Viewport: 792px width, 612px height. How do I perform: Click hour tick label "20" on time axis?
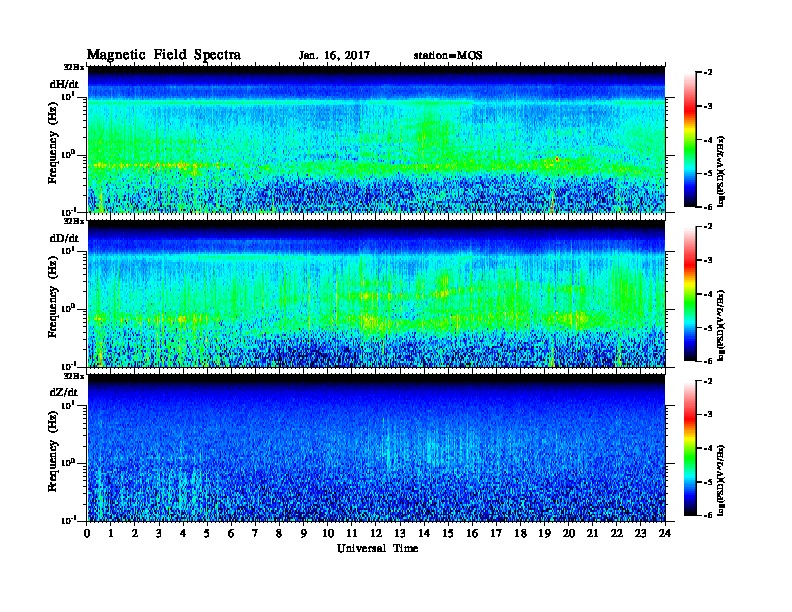coord(569,534)
